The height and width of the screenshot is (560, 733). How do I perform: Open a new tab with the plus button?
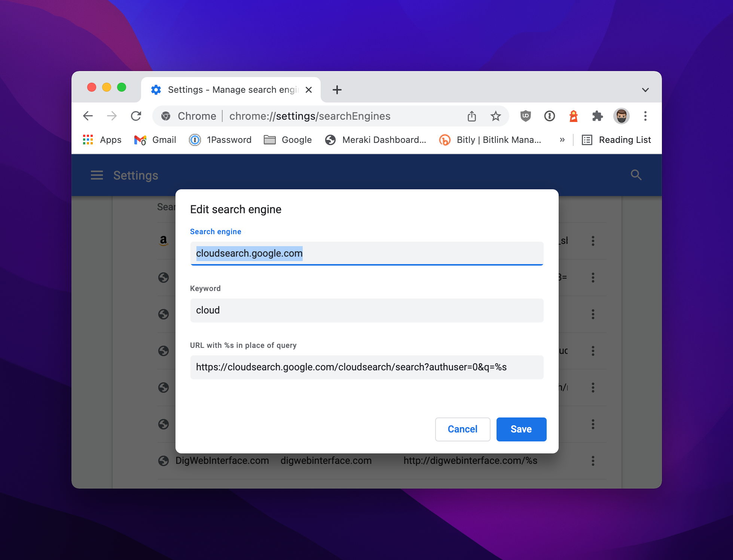point(337,90)
